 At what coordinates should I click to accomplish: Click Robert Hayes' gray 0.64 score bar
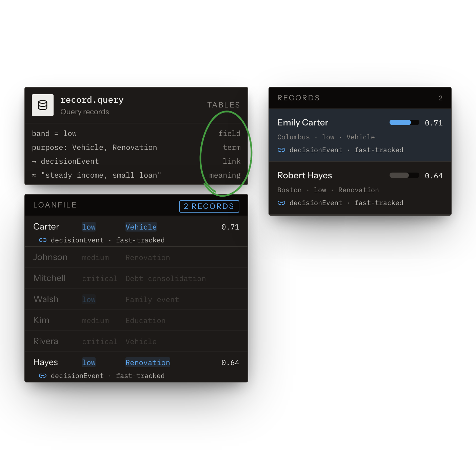click(404, 176)
